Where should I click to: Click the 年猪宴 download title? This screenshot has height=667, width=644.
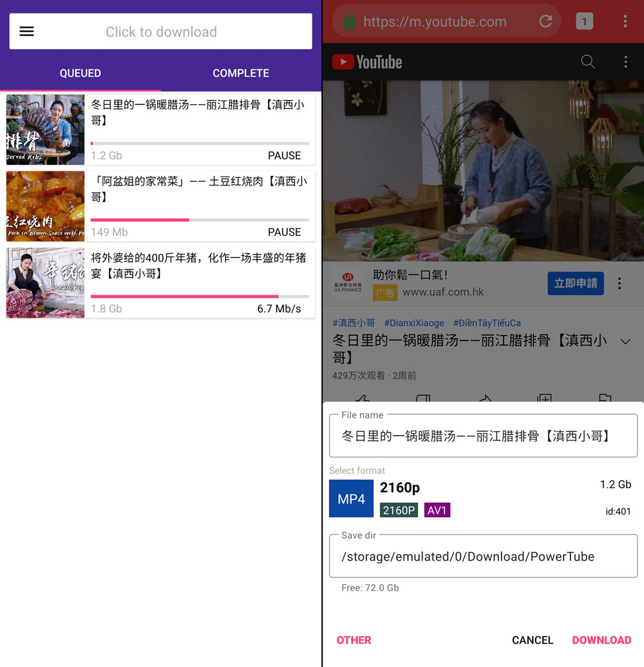198,266
